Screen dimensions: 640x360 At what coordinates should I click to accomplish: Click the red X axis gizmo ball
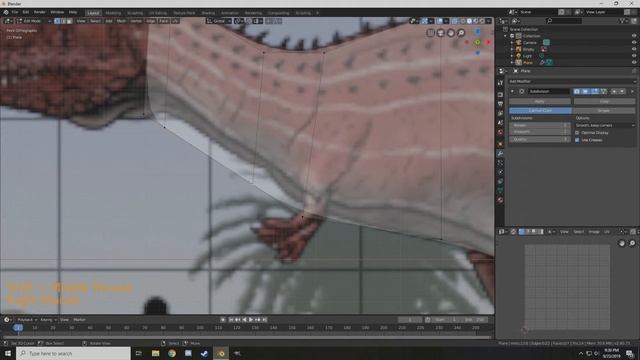pyautogui.click(x=488, y=42)
